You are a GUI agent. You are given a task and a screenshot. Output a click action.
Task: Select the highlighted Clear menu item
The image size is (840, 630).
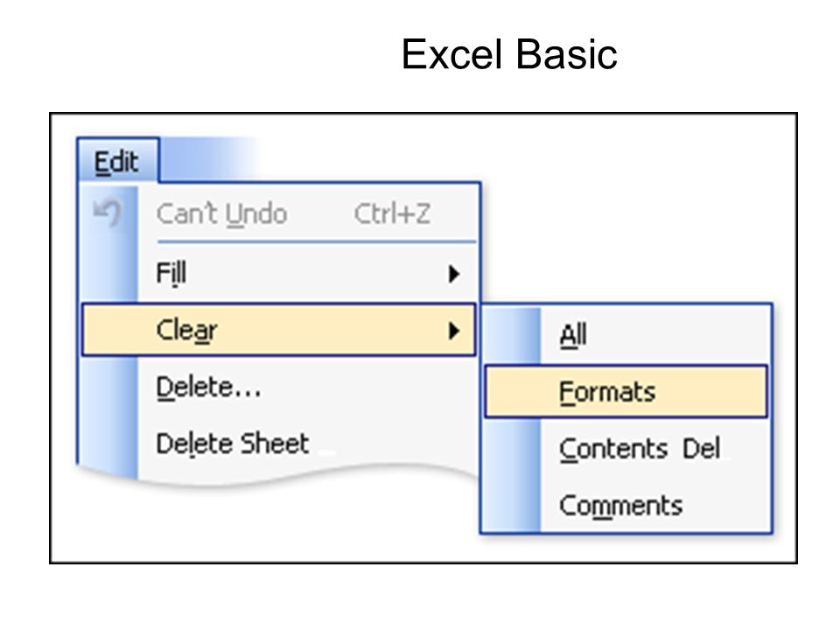pyautogui.click(x=278, y=330)
